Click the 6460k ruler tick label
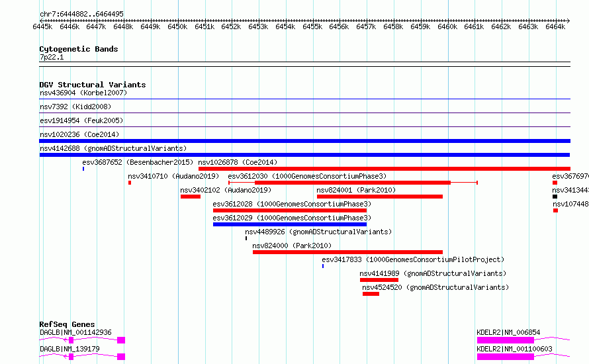The height and width of the screenshot is (364, 589). 447,26
